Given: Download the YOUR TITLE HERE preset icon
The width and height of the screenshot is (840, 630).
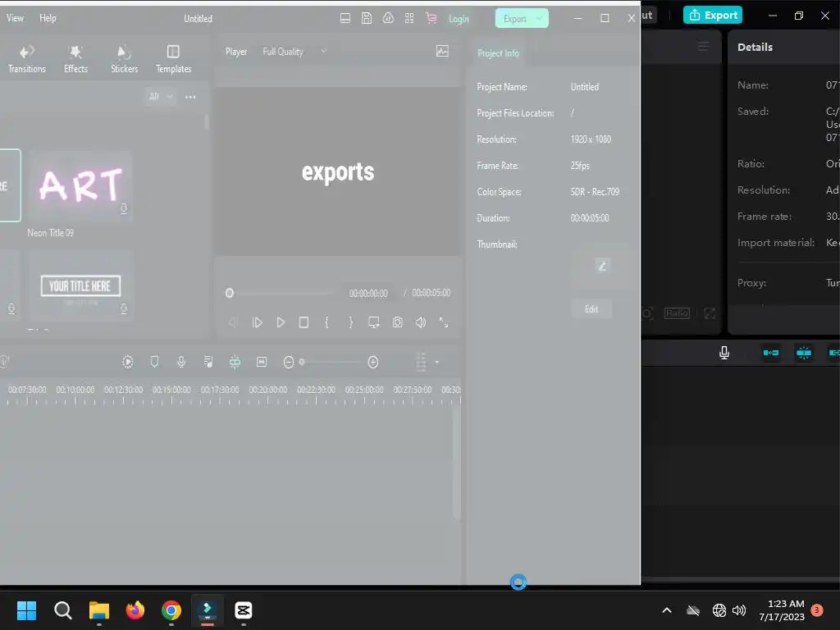Looking at the screenshot, I should [124, 308].
